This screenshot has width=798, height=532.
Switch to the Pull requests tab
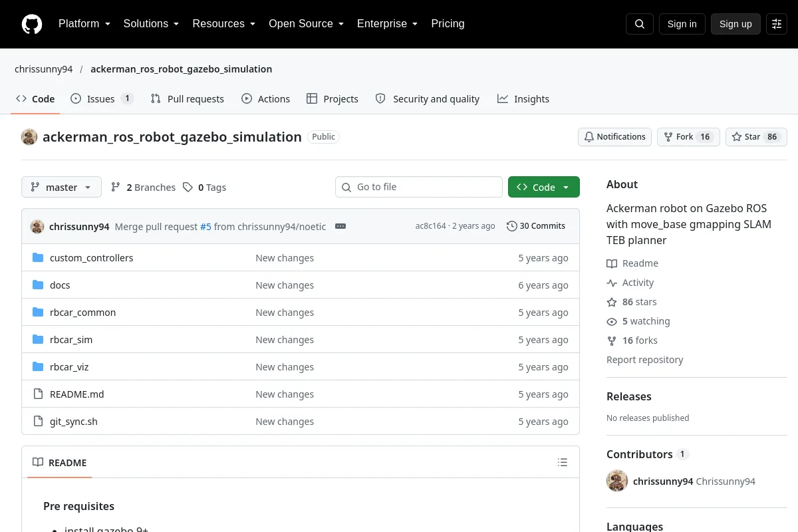point(188,98)
